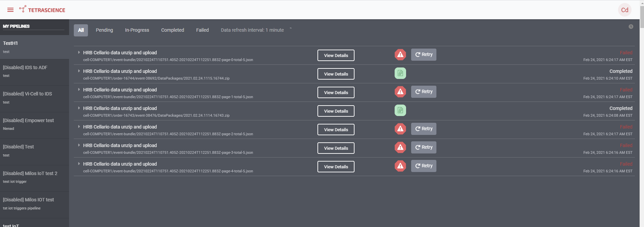Retry the page-4-total-5.json workflow

[x=424, y=166]
